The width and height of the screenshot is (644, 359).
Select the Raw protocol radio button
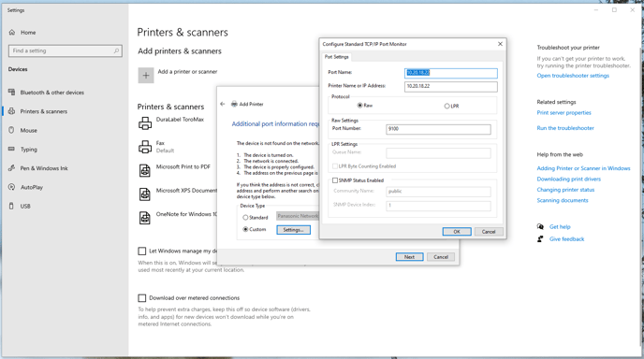tap(359, 106)
